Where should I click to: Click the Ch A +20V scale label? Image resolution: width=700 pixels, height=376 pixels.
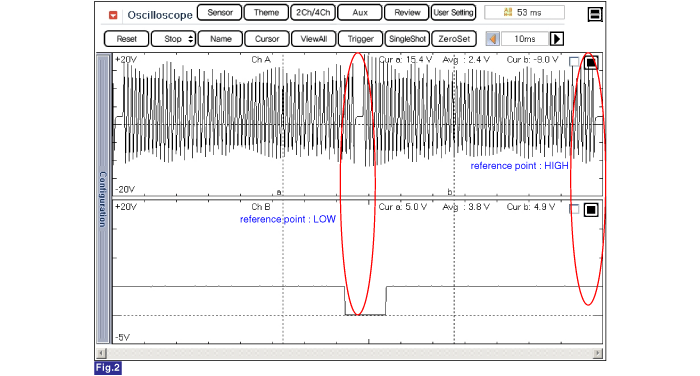point(126,59)
